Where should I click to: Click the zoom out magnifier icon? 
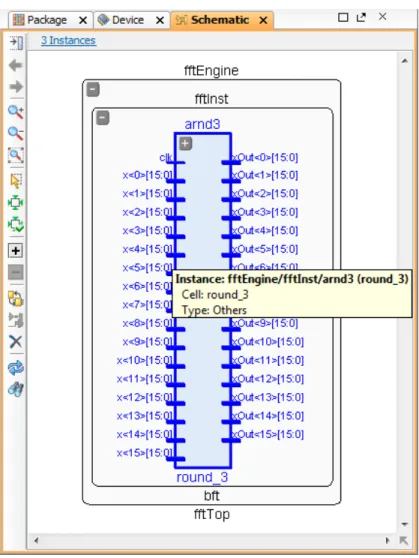(x=16, y=133)
